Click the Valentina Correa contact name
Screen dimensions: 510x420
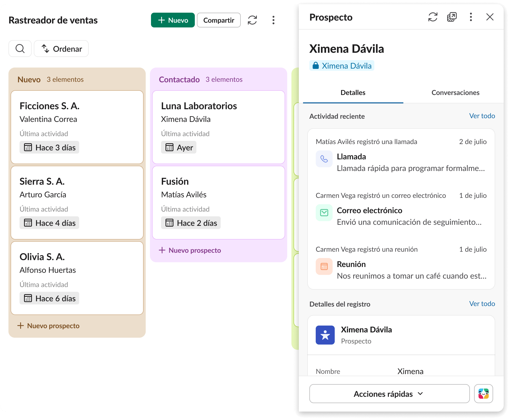click(48, 119)
